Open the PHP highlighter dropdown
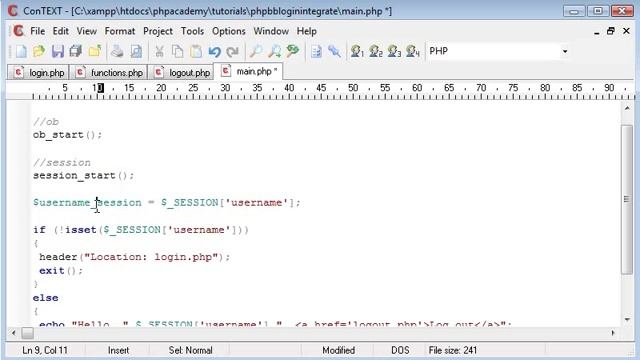640x360 pixels. click(565, 51)
